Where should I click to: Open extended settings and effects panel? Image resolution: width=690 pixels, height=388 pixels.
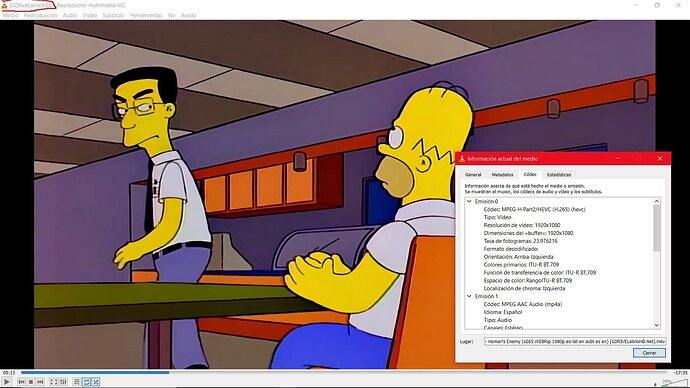coord(63,382)
